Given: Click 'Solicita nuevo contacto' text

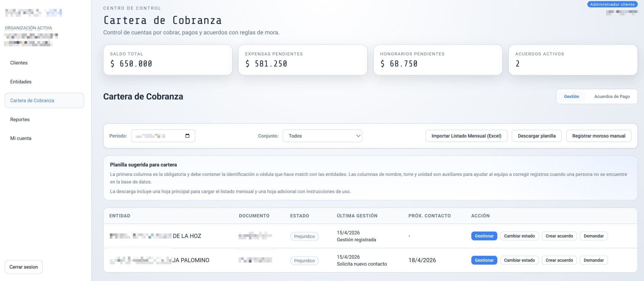Looking at the screenshot, I should tap(362, 264).
